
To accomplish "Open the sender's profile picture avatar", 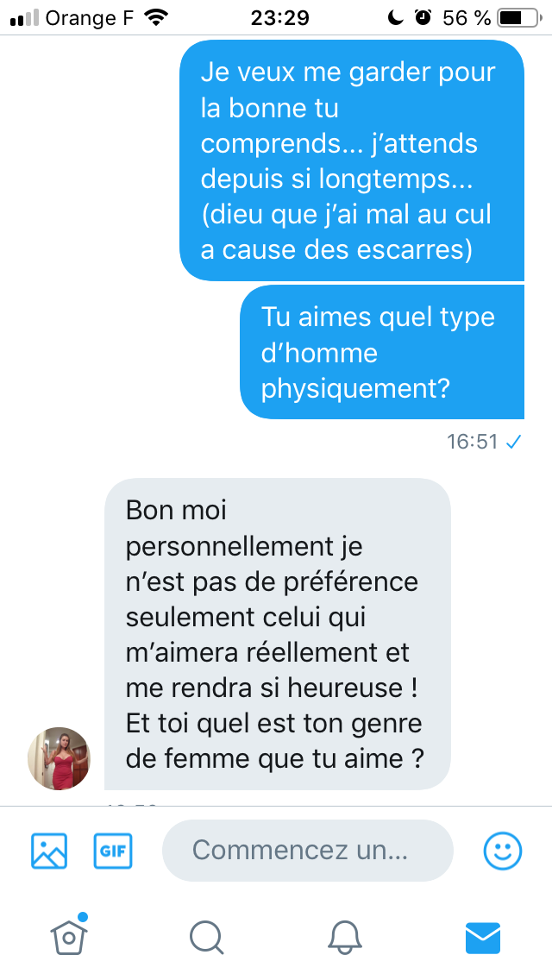I will pos(59,758).
